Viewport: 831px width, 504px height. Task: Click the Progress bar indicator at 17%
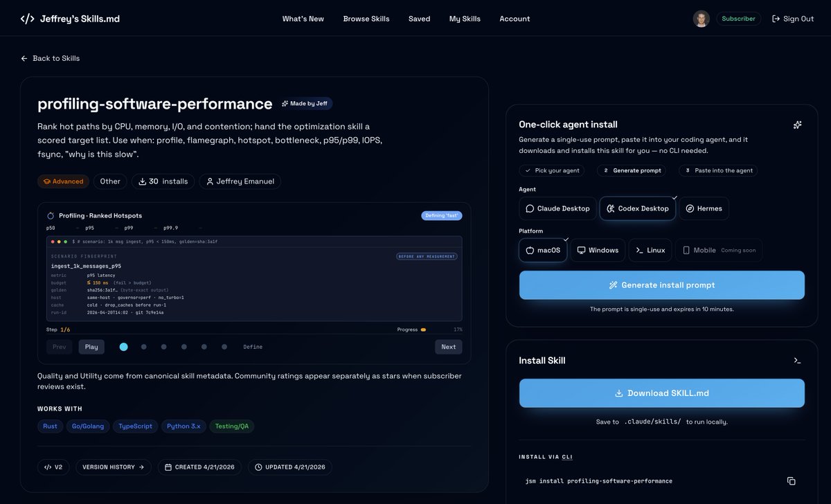coord(423,330)
